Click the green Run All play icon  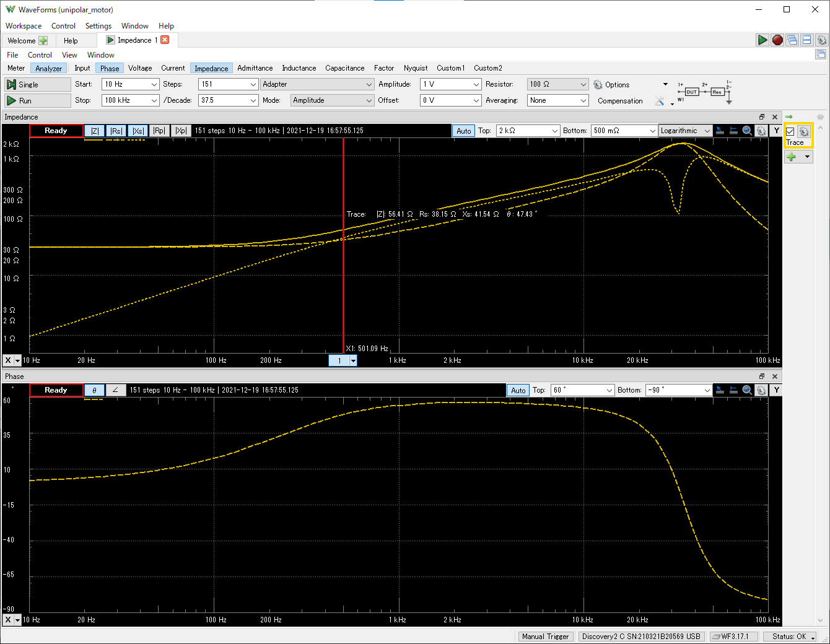(x=762, y=40)
